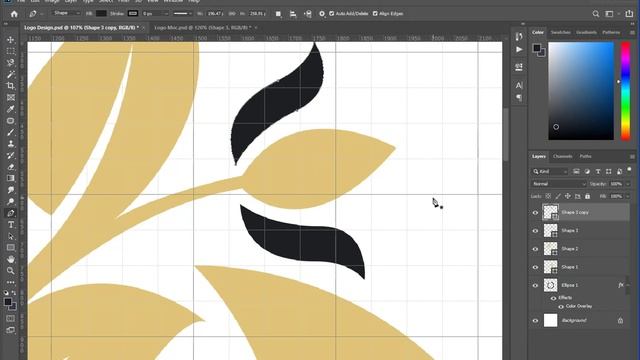This screenshot has height=360, width=640.
Task: Select the Clone Stamp tool
Action: tap(11, 144)
